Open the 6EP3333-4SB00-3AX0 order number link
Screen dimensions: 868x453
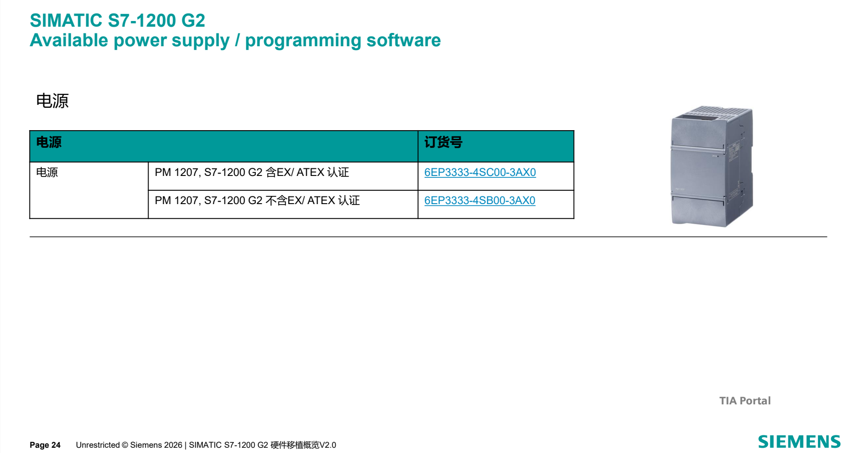[x=480, y=200]
